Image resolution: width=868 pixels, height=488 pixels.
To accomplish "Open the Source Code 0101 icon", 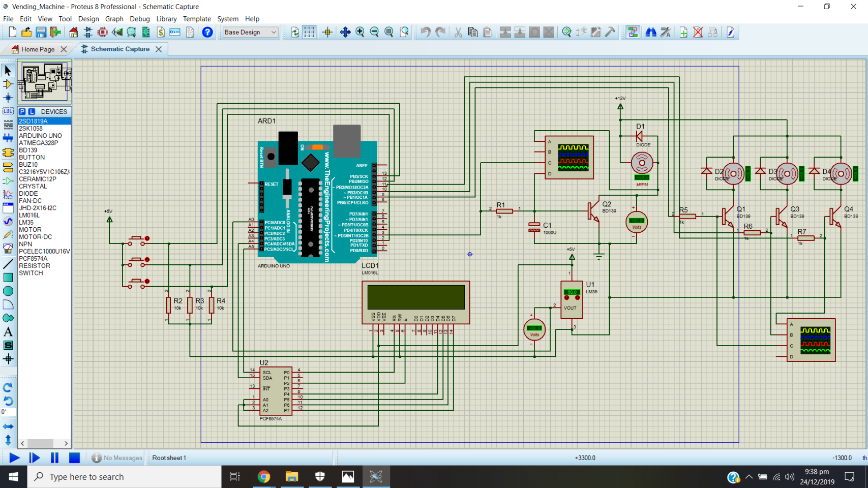I will [x=175, y=32].
